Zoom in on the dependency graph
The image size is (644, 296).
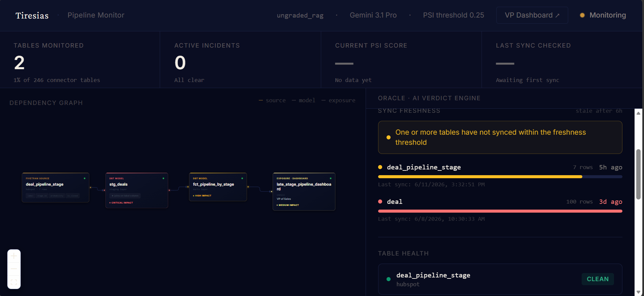[x=14, y=256]
